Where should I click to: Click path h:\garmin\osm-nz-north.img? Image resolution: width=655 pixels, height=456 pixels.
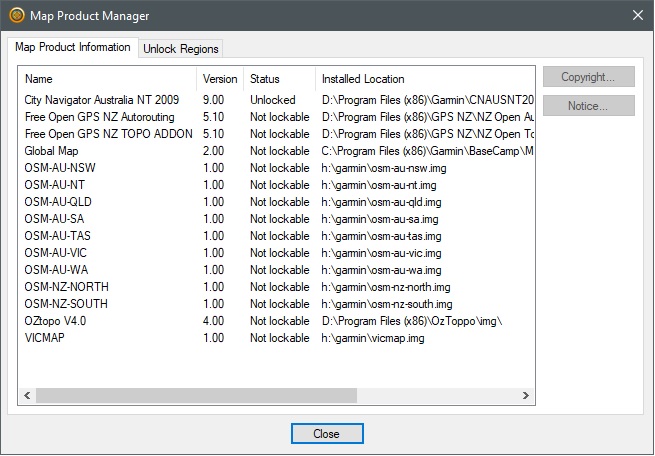(386, 287)
